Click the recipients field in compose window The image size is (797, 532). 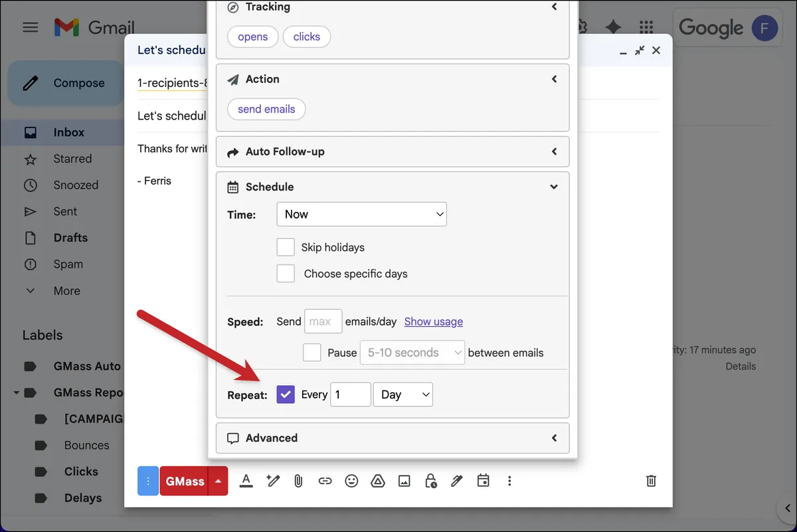(172, 84)
